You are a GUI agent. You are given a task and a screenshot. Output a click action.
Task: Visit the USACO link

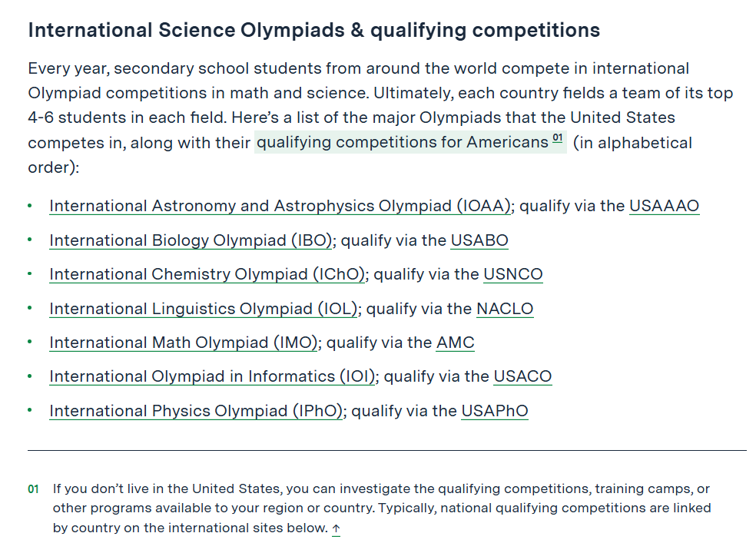coord(522,376)
